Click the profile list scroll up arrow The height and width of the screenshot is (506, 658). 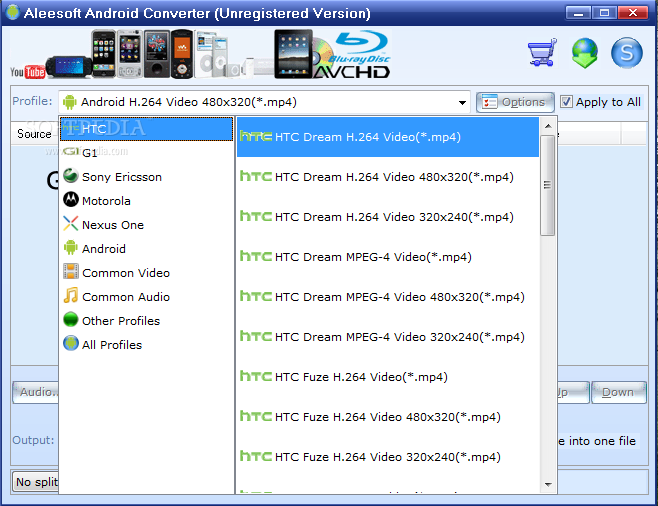[548, 126]
